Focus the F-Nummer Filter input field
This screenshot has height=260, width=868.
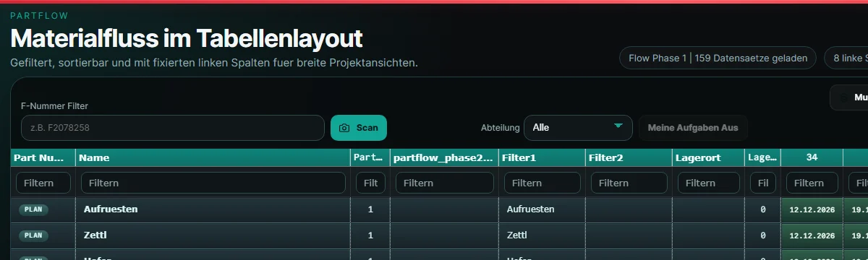pos(173,128)
